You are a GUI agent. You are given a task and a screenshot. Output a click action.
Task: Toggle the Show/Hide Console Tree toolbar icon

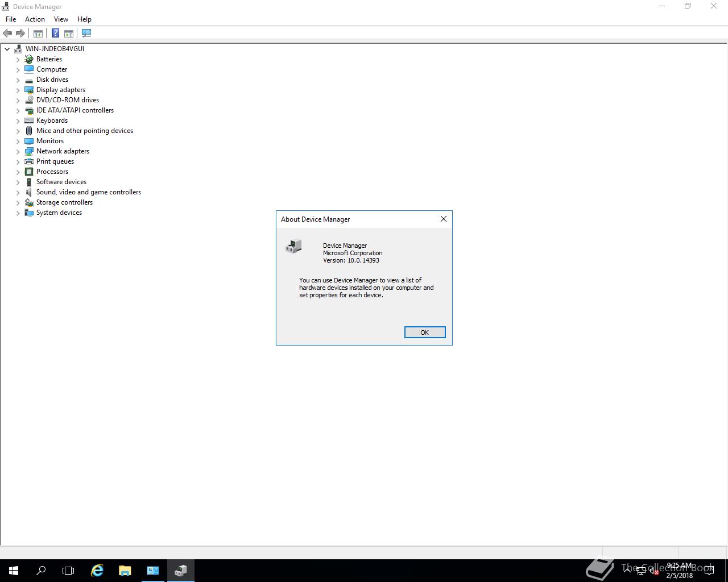click(x=38, y=34)
